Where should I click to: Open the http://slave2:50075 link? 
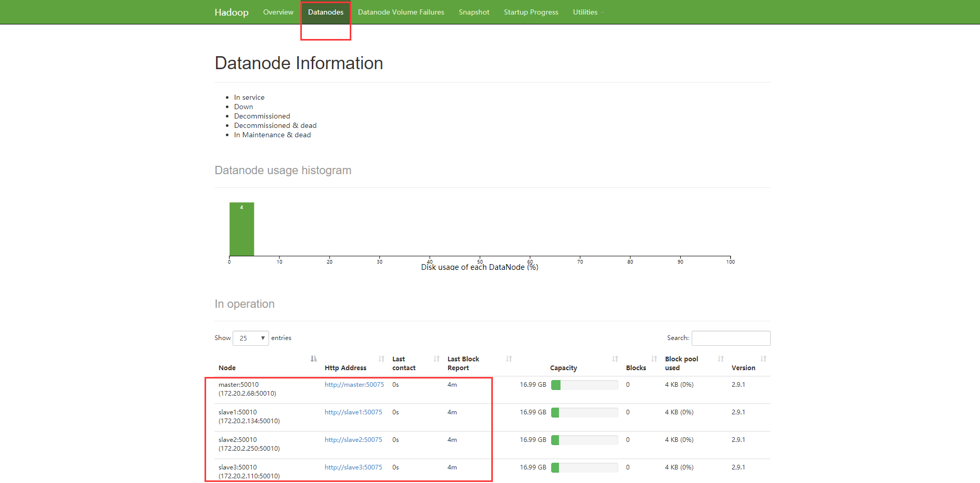[x=353, y=440]
